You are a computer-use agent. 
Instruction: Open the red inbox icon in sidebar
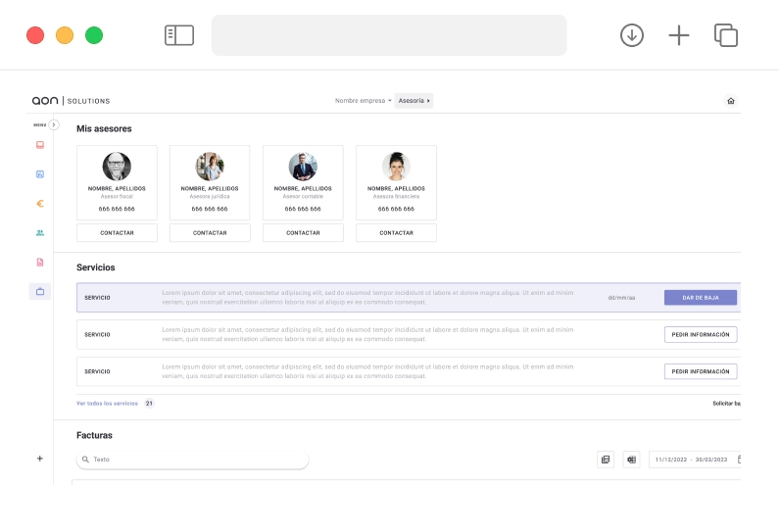click(x=40, y=145)
